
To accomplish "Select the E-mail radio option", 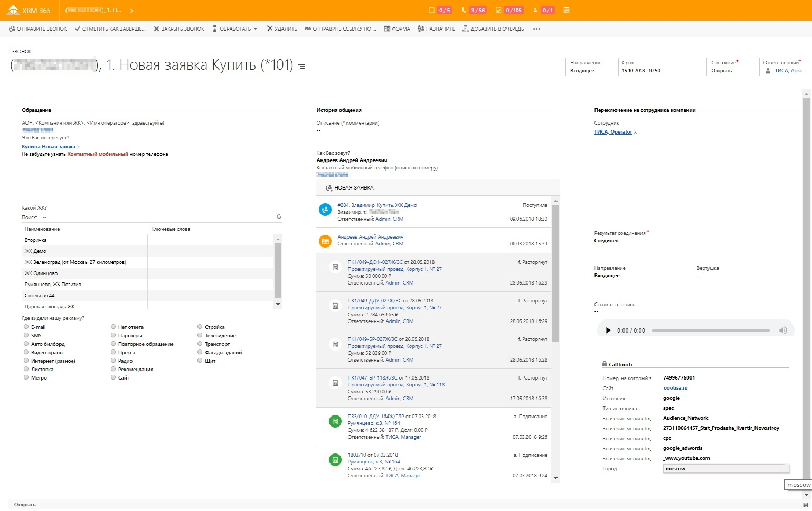I will [26, 327].
